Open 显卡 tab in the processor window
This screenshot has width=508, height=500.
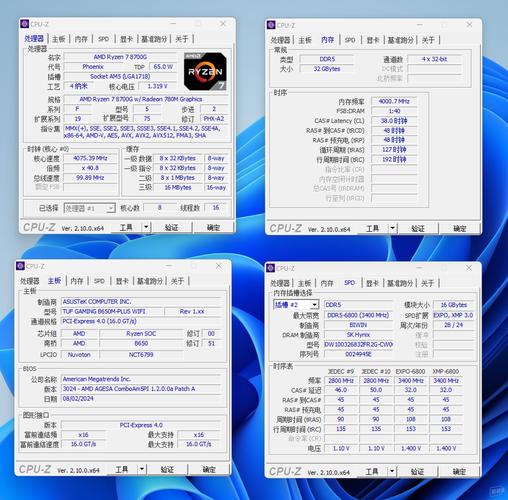point(126,39)
